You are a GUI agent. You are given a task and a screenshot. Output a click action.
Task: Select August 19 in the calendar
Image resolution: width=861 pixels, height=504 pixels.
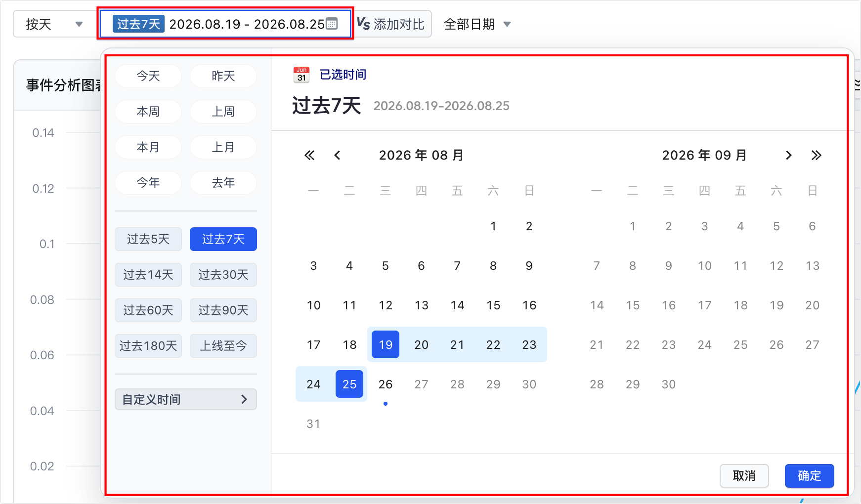(x=386, y=344)
